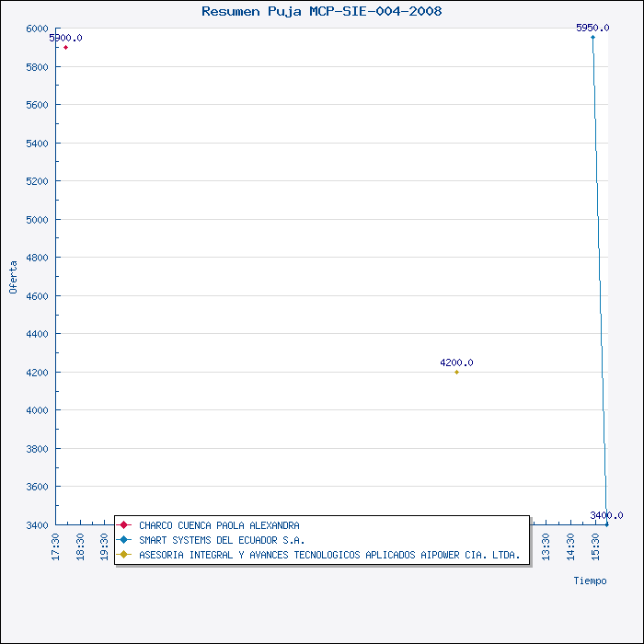Click the 5950.0 value label text
The width and height of the screenshot is (644, 644).
click(592, 28)
